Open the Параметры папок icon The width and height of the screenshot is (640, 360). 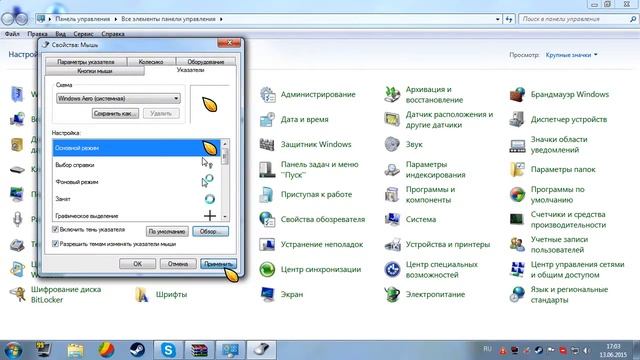(x=518, y=169)
